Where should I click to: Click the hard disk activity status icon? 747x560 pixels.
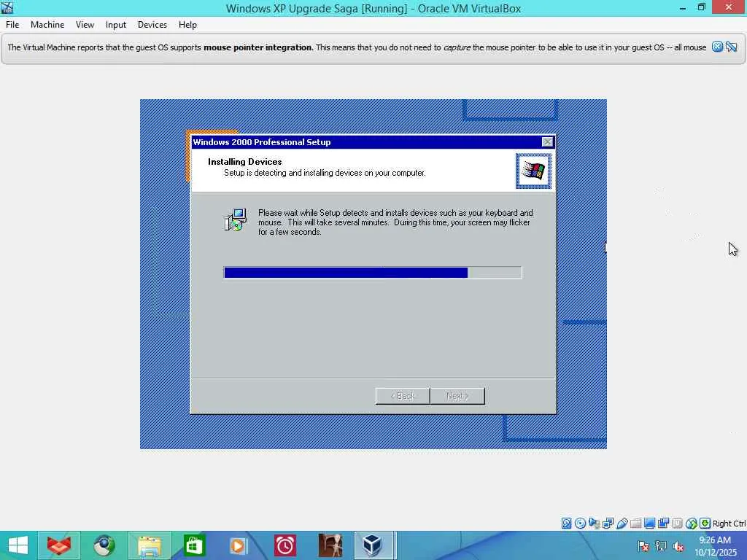[566, 524]
